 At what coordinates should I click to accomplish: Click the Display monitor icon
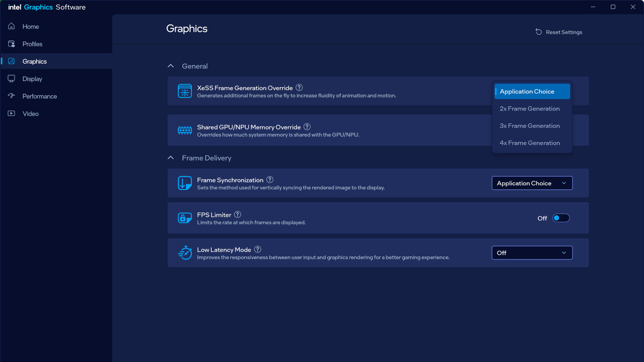click(x=11, y=78)
